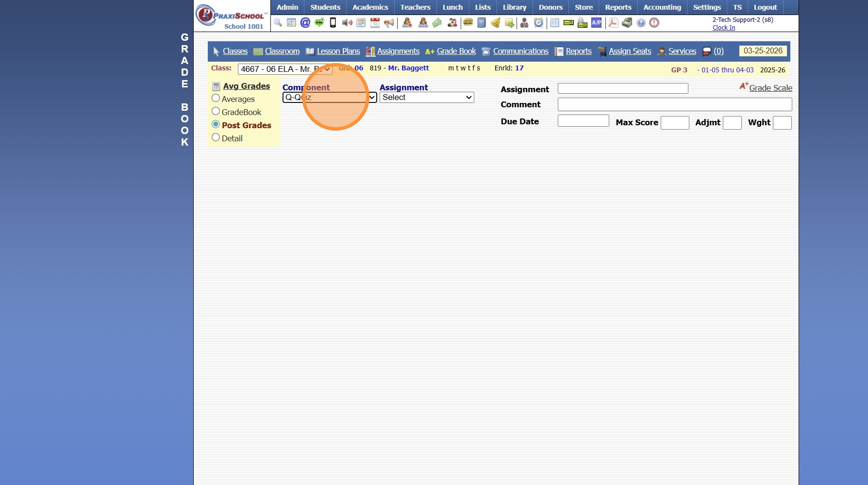Open the Lesson Plans link
This screenshot has width=868, height=485.
coord(338,51)
